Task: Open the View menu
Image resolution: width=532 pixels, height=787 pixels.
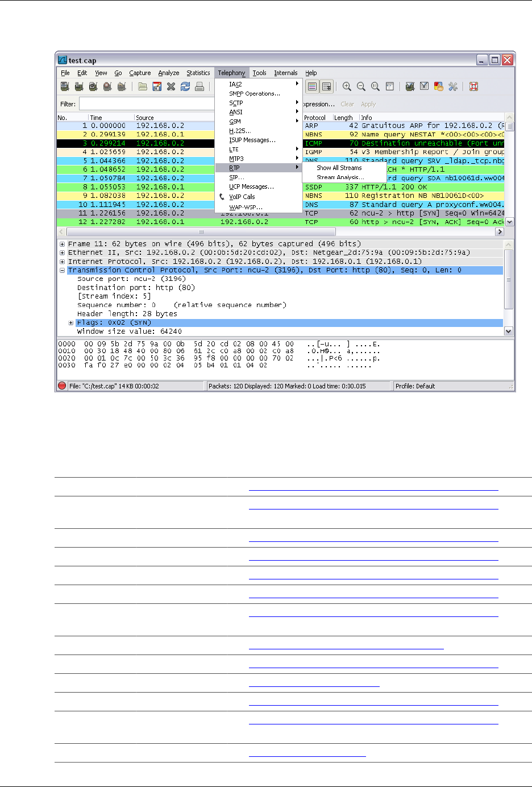Action: pyautogui.click(x=101, y=73)
